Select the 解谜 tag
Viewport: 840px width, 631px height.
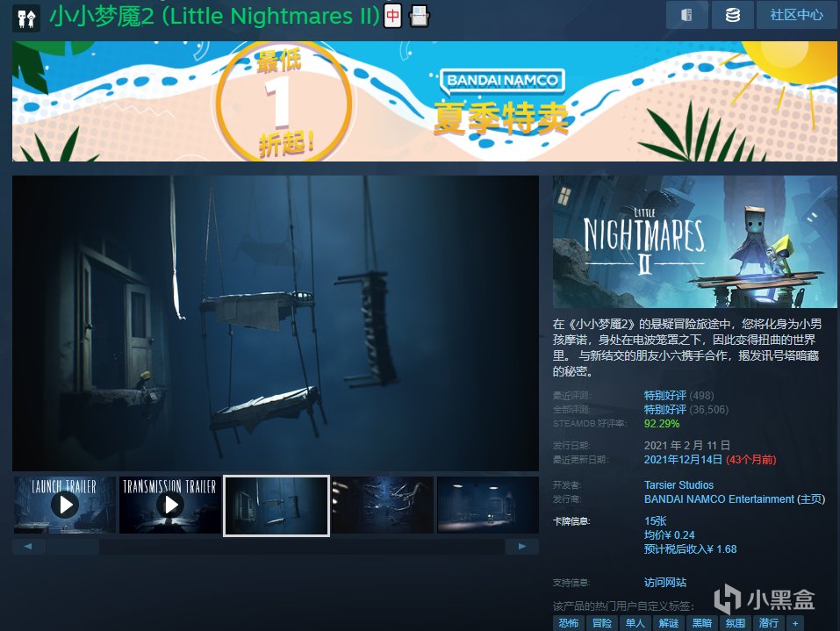[669, 623]
